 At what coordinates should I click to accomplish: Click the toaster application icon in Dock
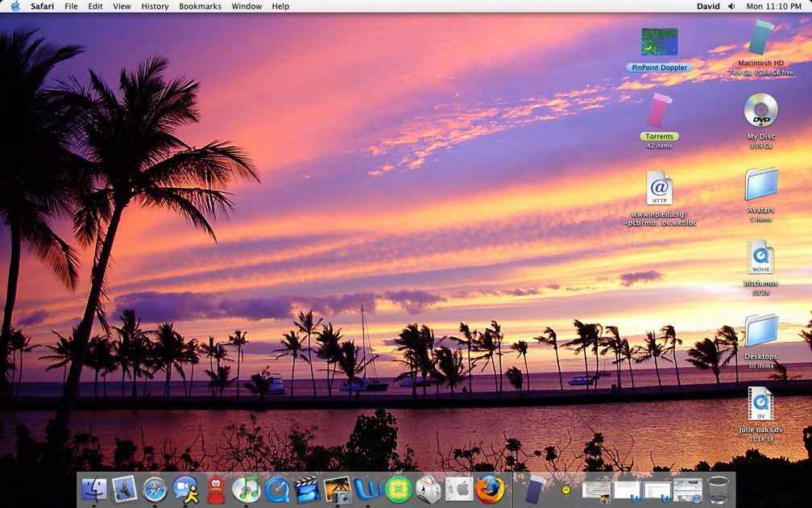(x=429, y=490)
